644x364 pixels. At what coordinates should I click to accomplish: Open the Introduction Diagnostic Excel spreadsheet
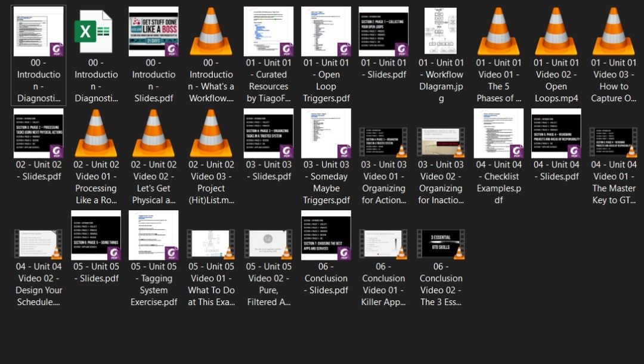click(x=96, y=30)
